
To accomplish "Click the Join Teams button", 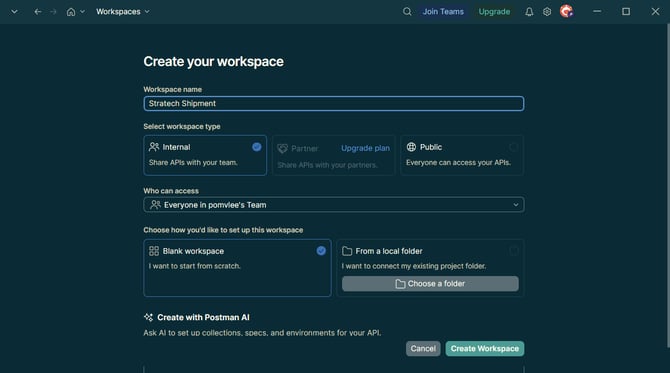I will point(443,12).
